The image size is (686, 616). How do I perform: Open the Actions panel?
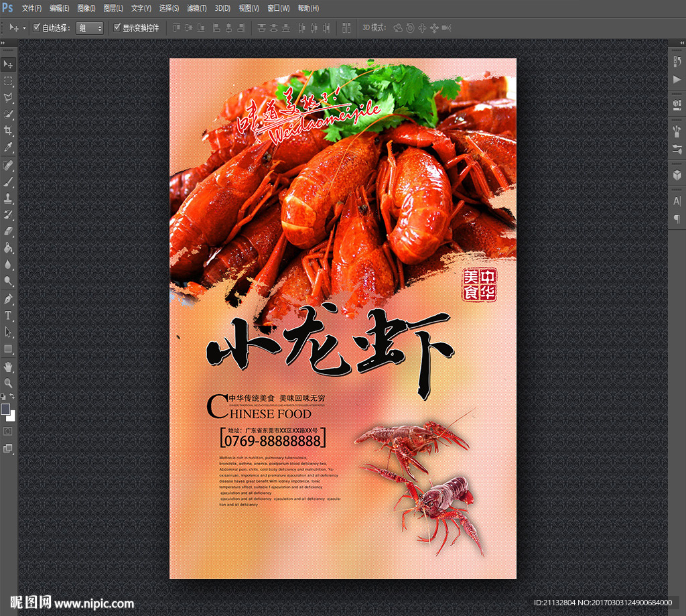click(x=677, y=79)
